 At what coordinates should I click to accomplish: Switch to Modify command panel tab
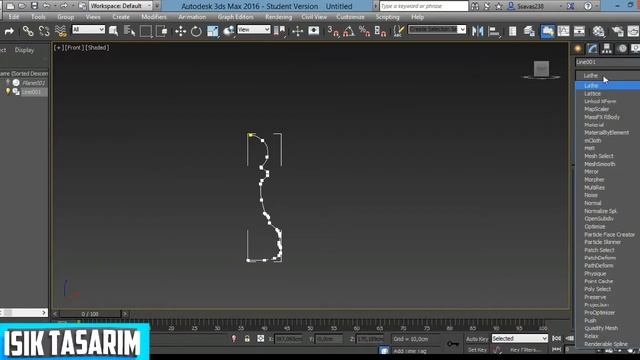[x=592, y=49]
